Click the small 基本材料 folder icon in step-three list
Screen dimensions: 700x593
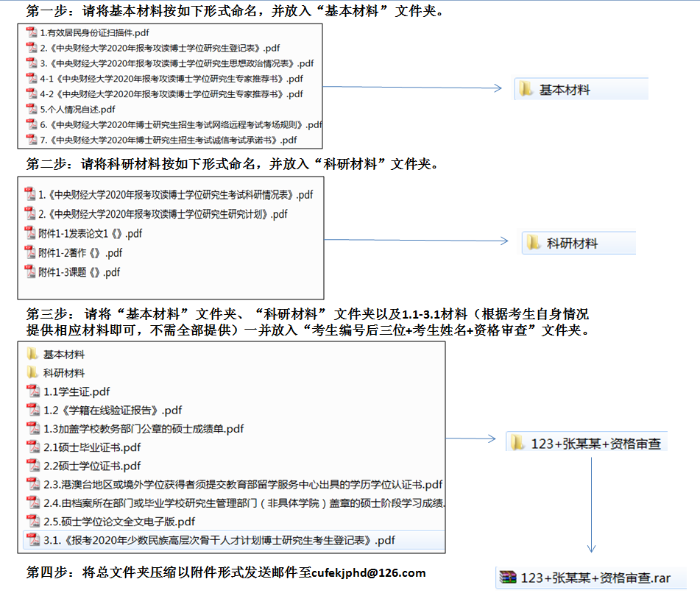32,354
